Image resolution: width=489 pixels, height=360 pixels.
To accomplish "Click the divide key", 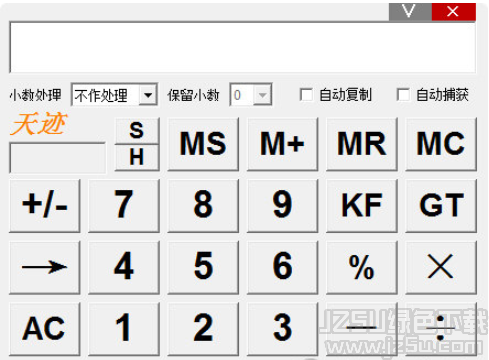I will 441,329.
